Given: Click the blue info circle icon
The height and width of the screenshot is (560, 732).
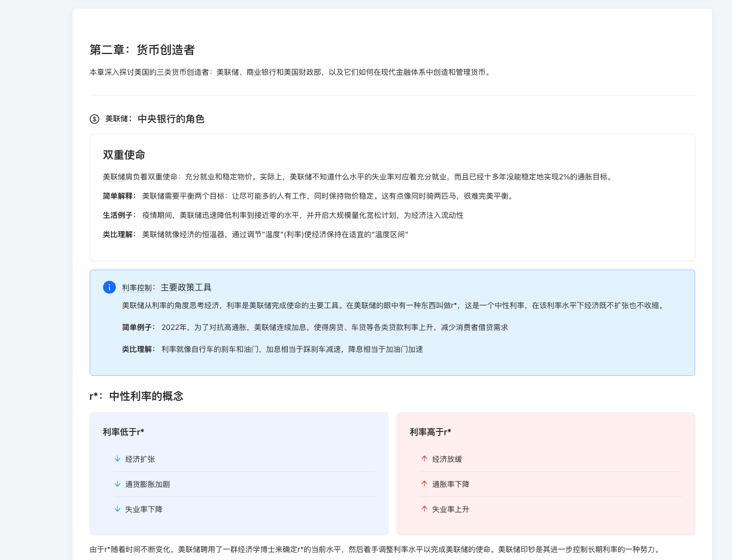Looking at the screenshot, I should click(109, 287).
